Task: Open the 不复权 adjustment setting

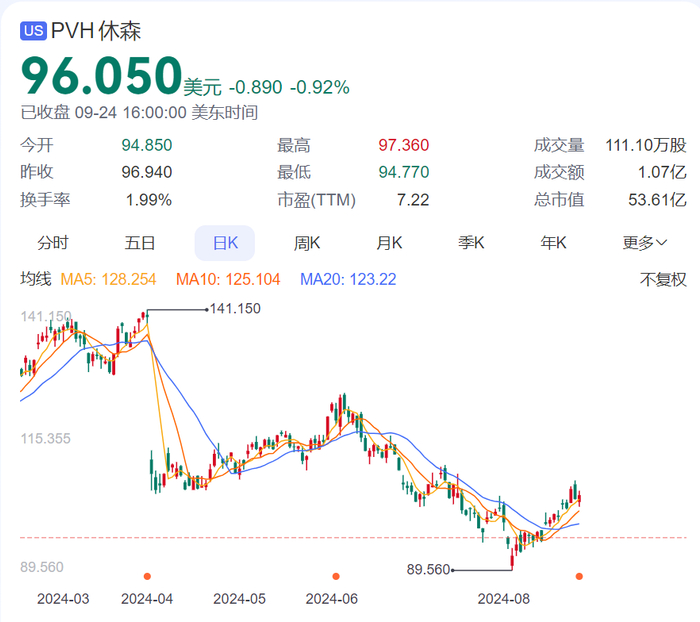Action: [x=663, y=280]
